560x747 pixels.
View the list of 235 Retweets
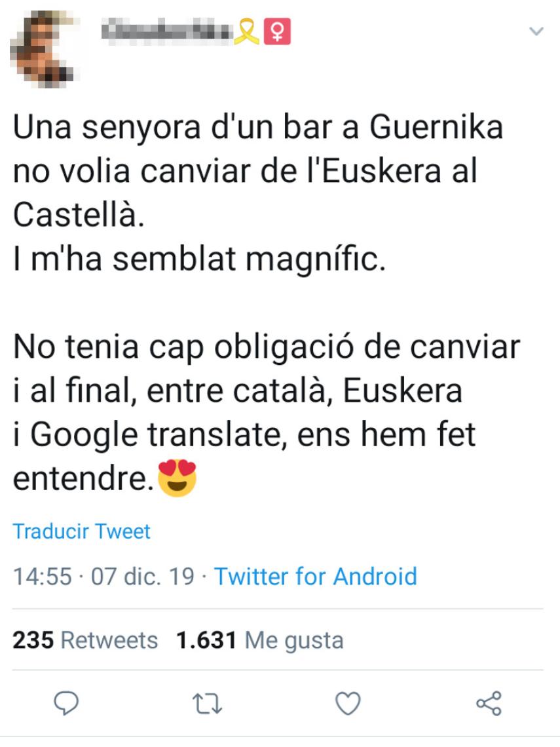(x=85, y=640)
